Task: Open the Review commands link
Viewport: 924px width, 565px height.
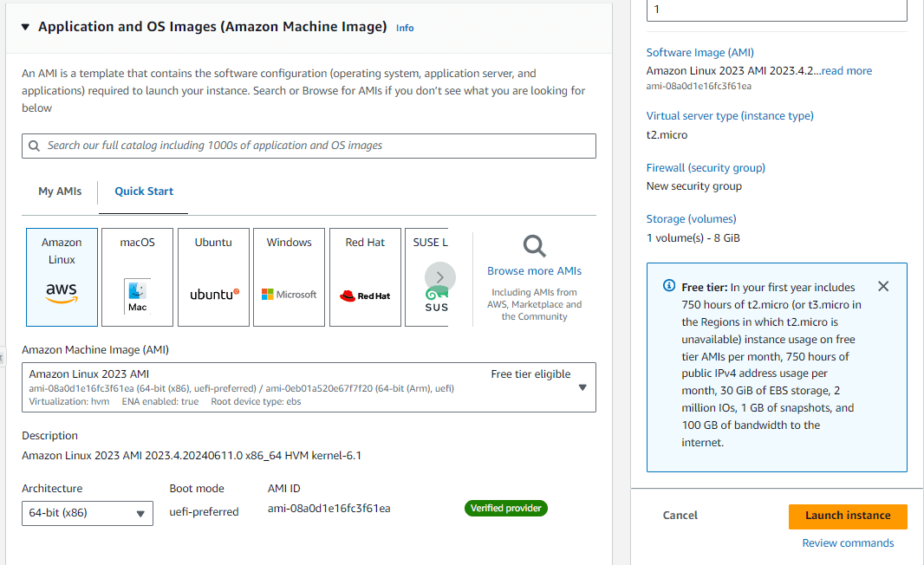Action: coord(848,543)
